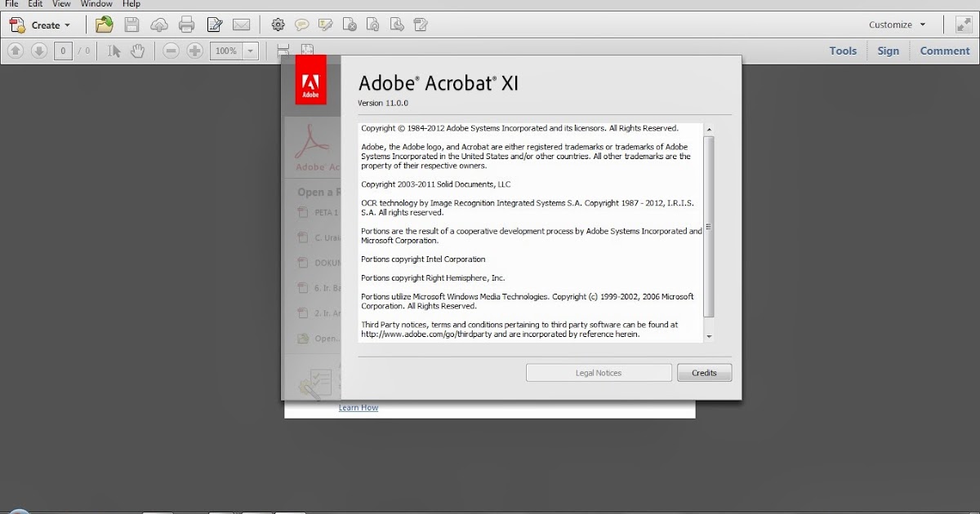
Task: Open recent file starting with C. Urai
Action: coord(318,237)
